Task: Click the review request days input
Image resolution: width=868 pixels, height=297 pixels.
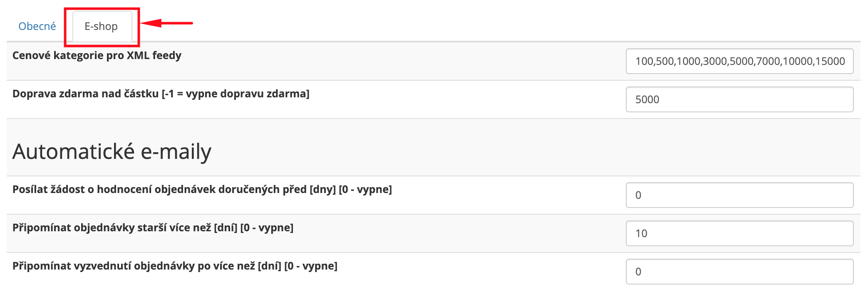Action: click(x=739, y=195)
